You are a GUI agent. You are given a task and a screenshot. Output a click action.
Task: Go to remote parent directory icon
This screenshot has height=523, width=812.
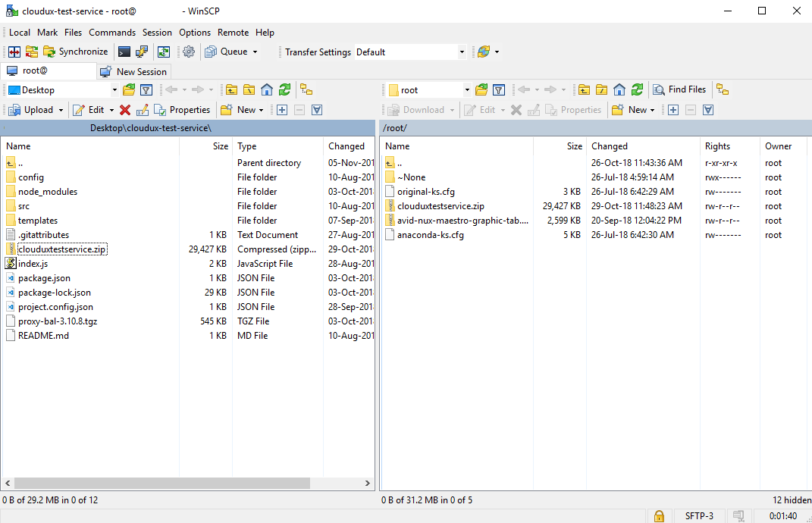[584, 90]
